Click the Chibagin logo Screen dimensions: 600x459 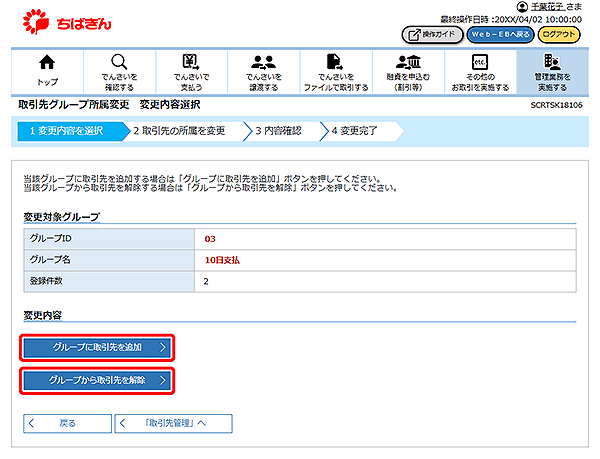67,22
